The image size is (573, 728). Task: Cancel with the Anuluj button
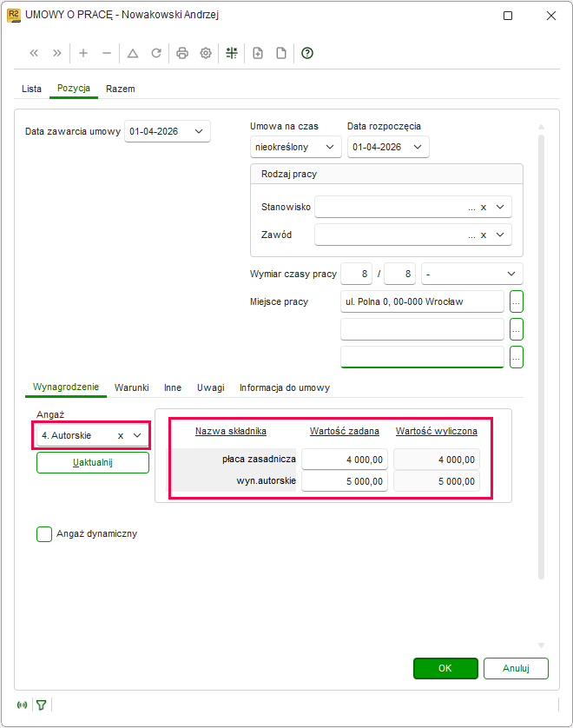pyautogui.click(x=516, y=668)
